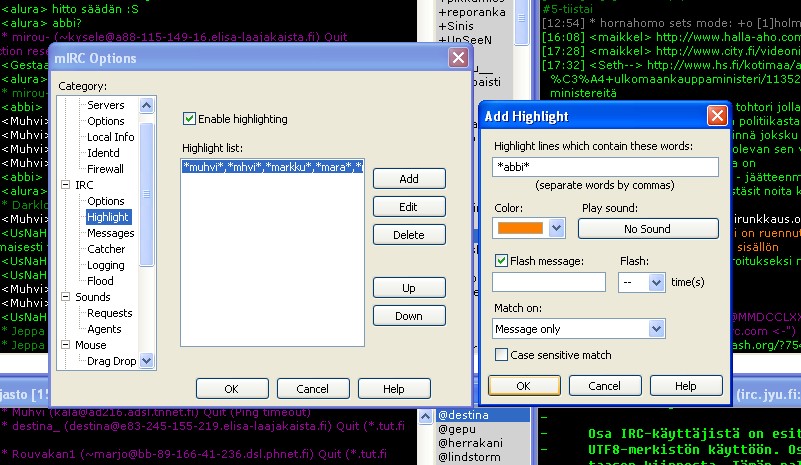Click the Flash message text field

click(x=549, y=282)
